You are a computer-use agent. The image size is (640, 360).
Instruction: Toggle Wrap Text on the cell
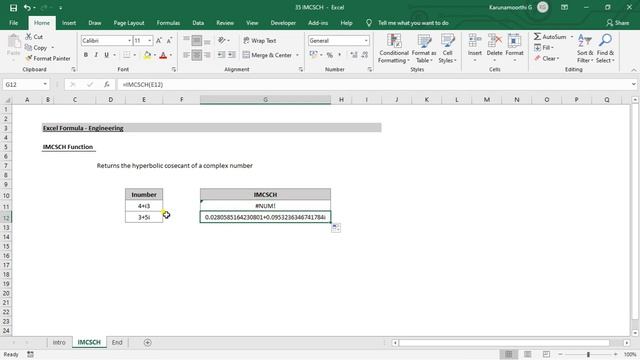coord(260,40)
